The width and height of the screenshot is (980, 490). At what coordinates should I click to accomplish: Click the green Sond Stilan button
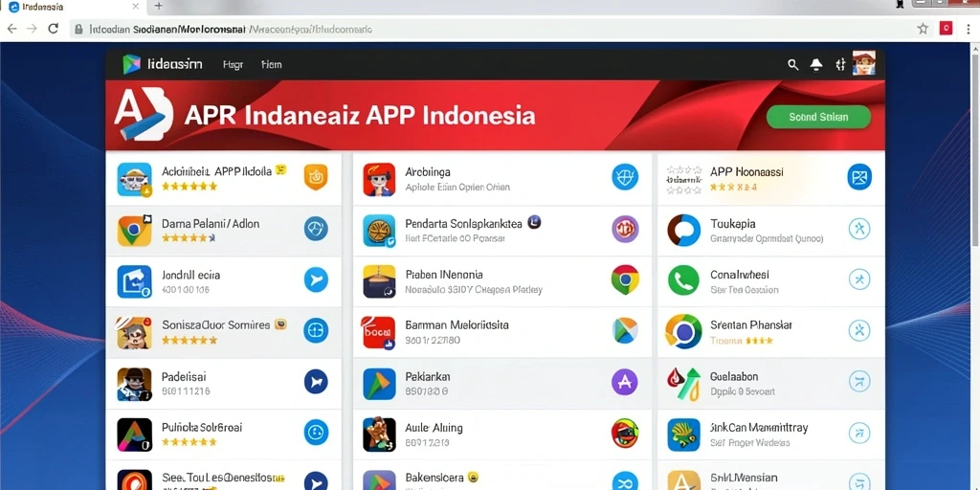818,117
